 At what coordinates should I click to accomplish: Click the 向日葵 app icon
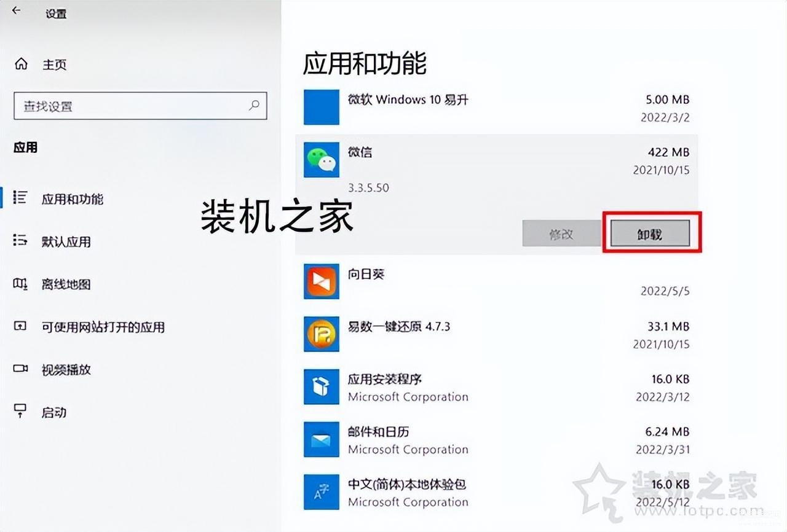[322, 281]
